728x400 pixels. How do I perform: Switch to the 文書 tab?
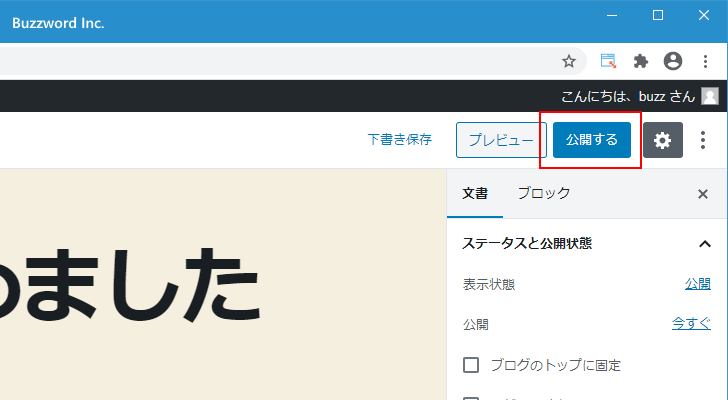(475, 194)
